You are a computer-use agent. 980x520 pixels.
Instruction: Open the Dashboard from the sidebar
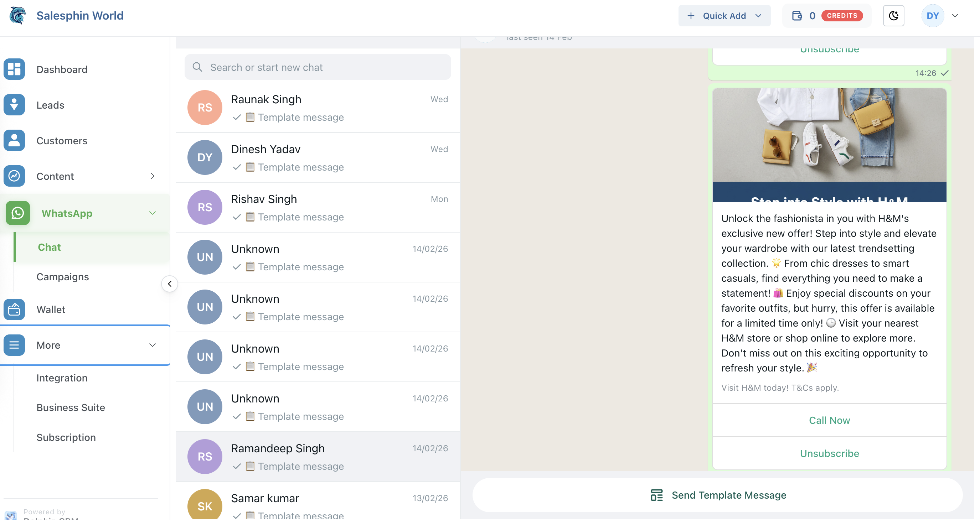[62, 69]
